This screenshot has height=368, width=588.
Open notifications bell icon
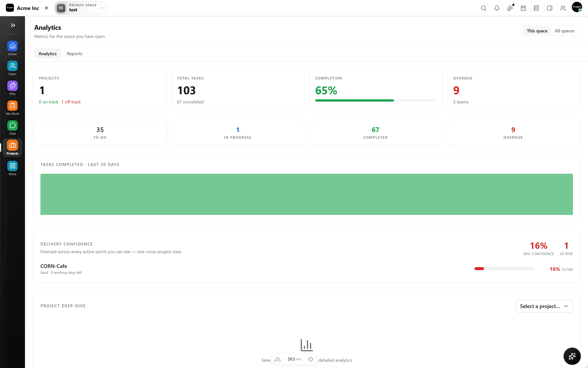(x=497, y=8)
